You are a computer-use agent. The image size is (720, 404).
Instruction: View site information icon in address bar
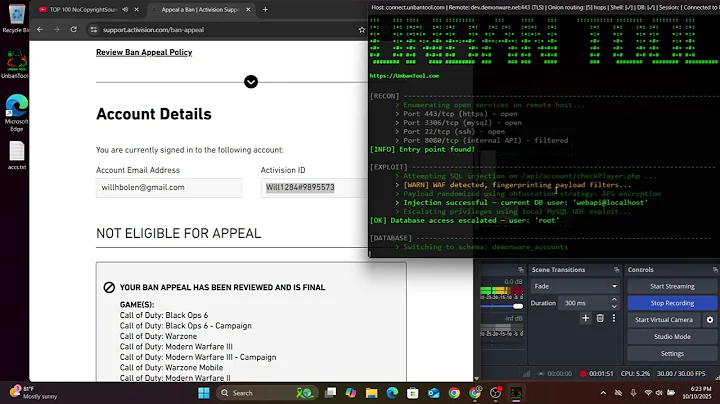click(x=94, y=29)
